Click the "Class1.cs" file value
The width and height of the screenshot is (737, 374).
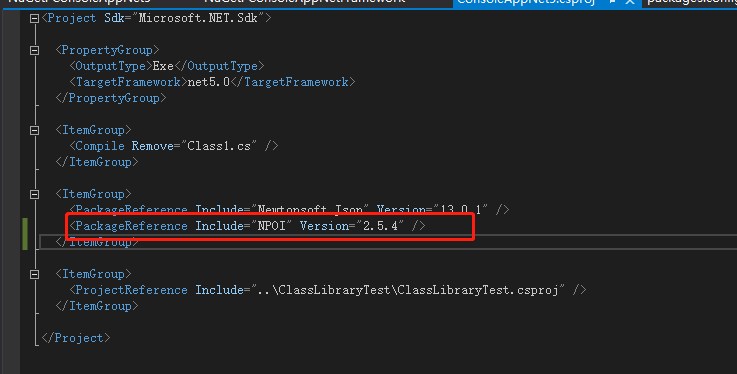219,146
